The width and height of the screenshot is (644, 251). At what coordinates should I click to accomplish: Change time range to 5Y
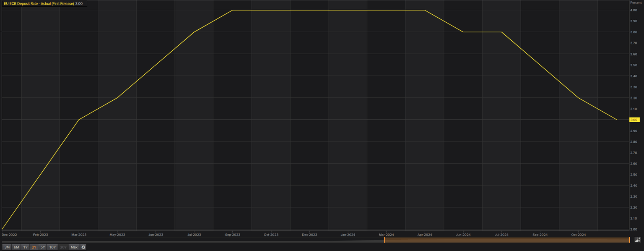43,247
